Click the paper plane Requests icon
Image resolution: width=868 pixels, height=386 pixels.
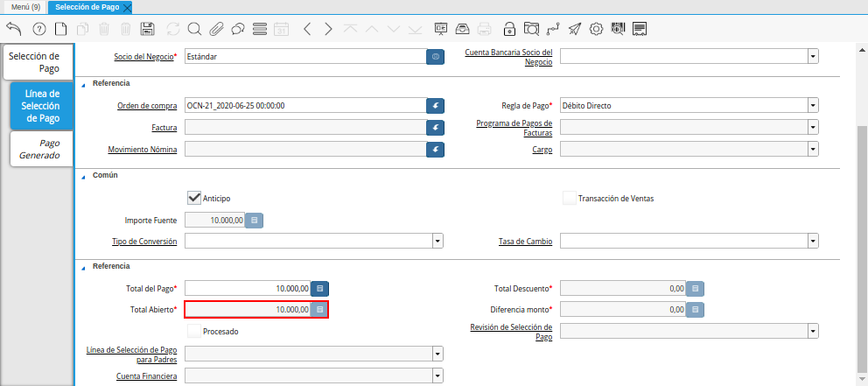coord(575,29)
